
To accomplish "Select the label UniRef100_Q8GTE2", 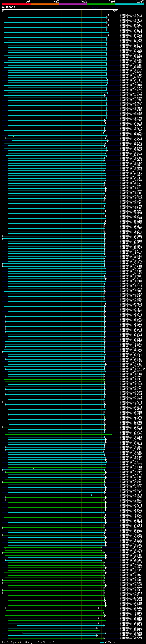I will click(x=131, y=58).
